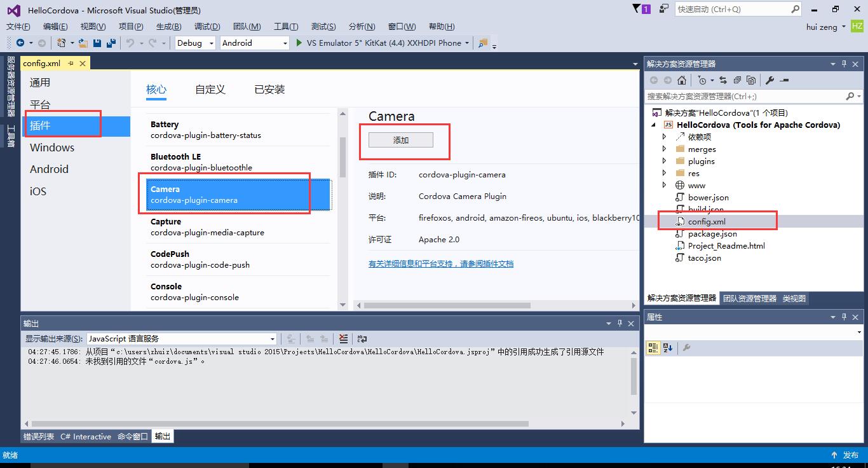Click the Redo arrow icon

coord(152,43)
